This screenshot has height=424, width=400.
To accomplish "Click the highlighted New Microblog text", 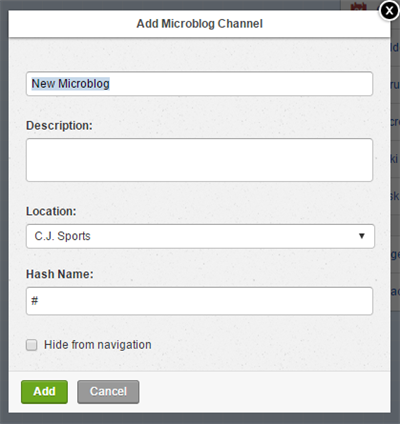I will pyautogui.click(x=71, y=84).
